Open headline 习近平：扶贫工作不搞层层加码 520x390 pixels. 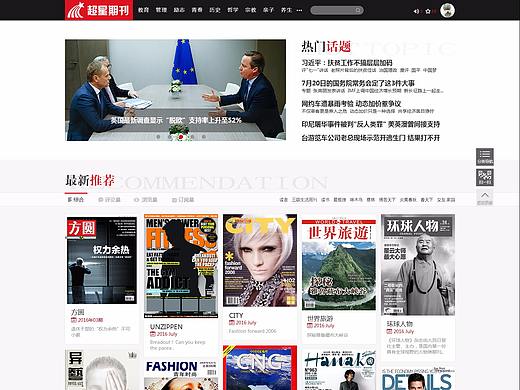pyautogui.click(x=347, y=63)
